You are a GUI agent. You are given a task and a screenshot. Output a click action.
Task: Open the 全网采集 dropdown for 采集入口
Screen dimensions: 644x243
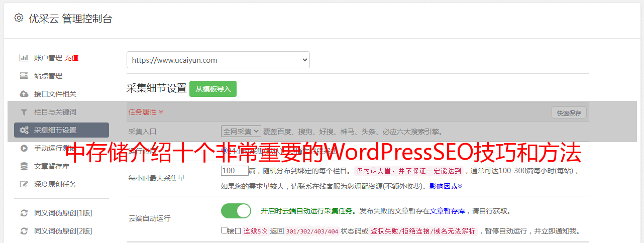241,131
